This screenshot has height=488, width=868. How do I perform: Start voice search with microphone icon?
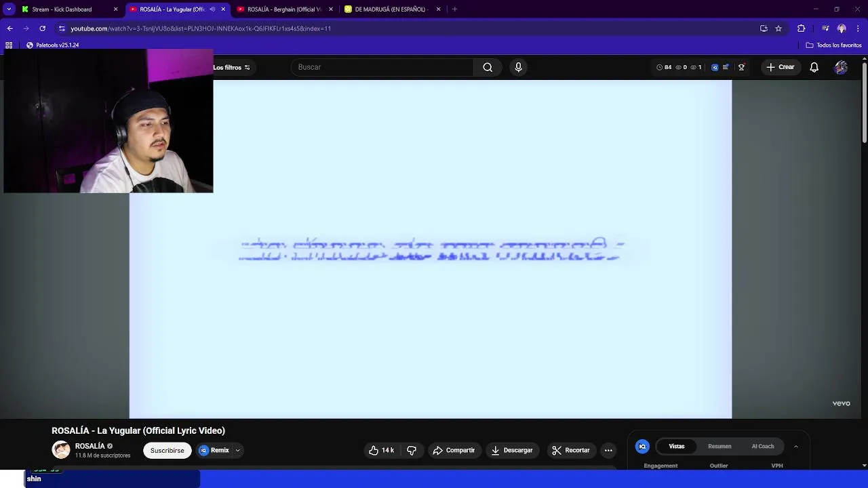518,67
